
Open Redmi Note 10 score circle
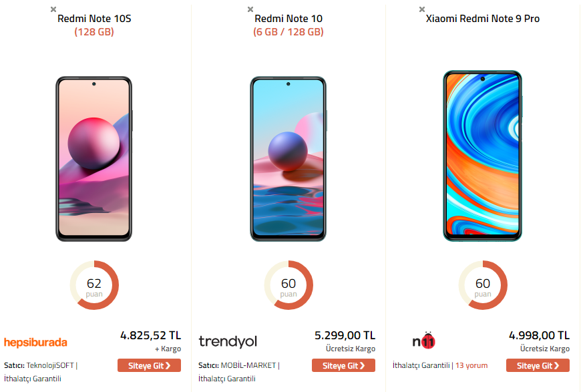point(288,285)
